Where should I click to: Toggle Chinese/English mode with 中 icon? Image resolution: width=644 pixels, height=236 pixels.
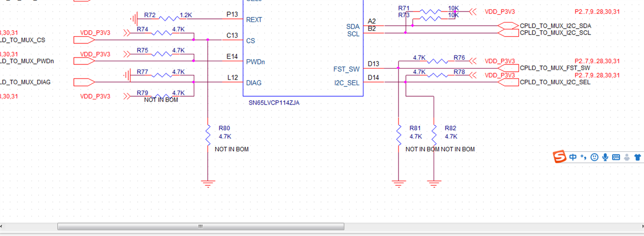(x=574, y=157)
